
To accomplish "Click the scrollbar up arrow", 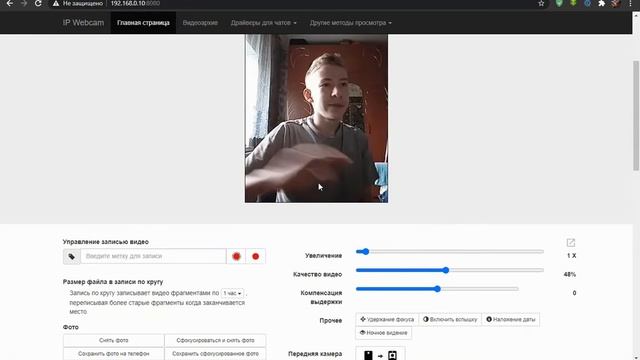I will tap(636, 15).
